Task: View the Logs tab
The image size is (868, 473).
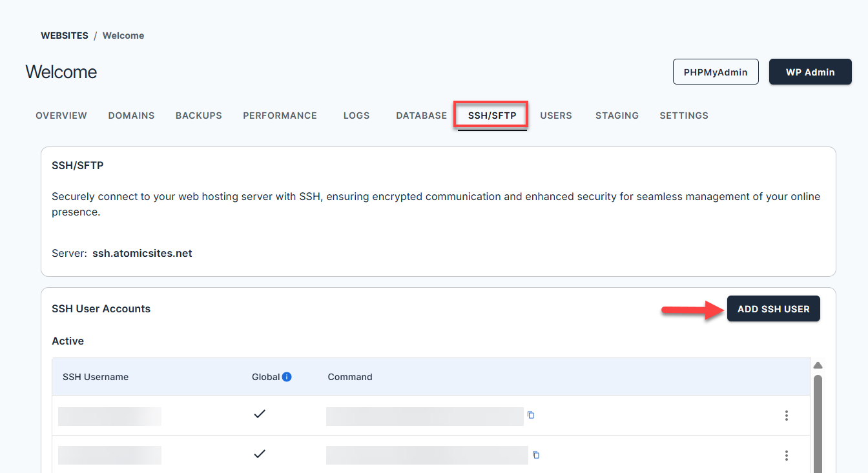Action: (356, 116)
